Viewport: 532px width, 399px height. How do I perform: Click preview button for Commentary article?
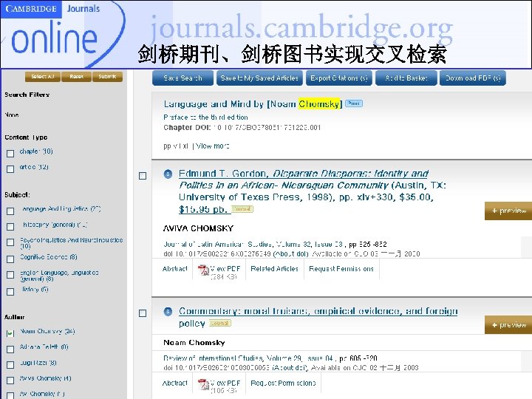click(508, 324)
